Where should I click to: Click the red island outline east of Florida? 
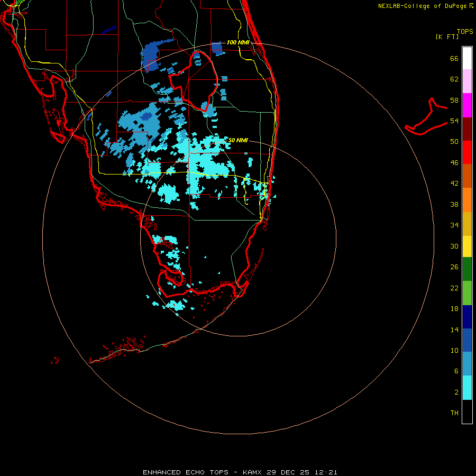pos(426,116)
